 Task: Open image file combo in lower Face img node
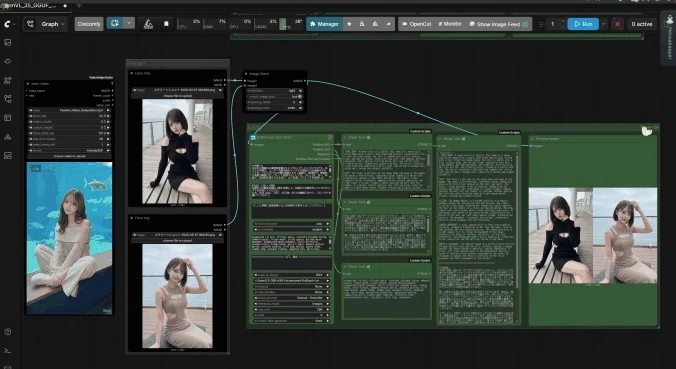click(x=177, y=235)
